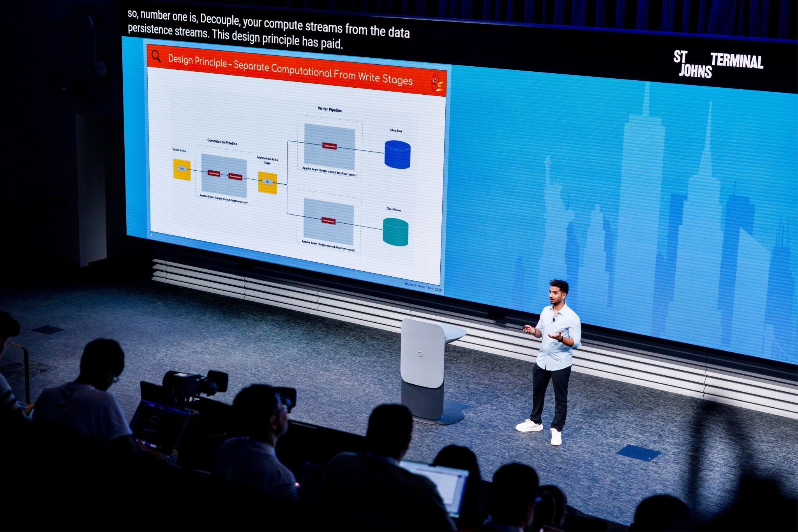Click the Citus Green label
Image resolution: width=798 pixels, height=532 pixels.
[x=394, y=209]
